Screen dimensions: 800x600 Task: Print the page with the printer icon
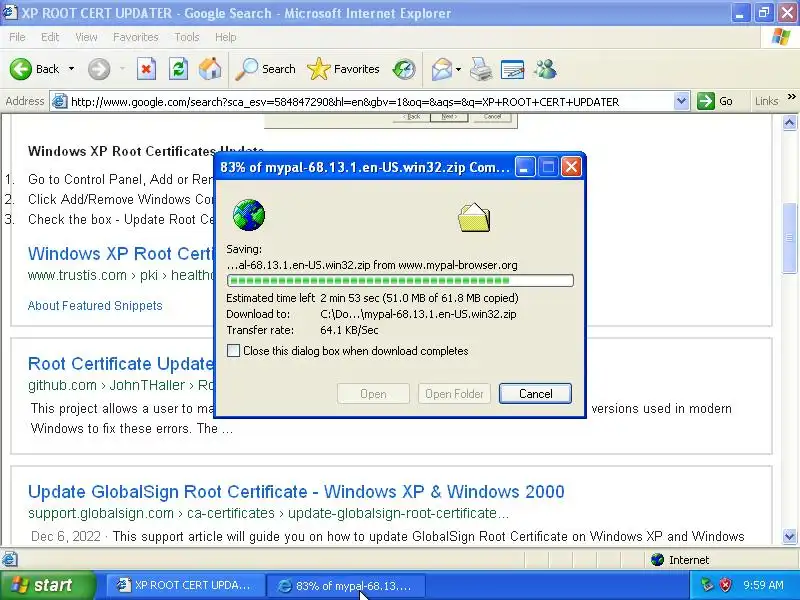point(481,69)
